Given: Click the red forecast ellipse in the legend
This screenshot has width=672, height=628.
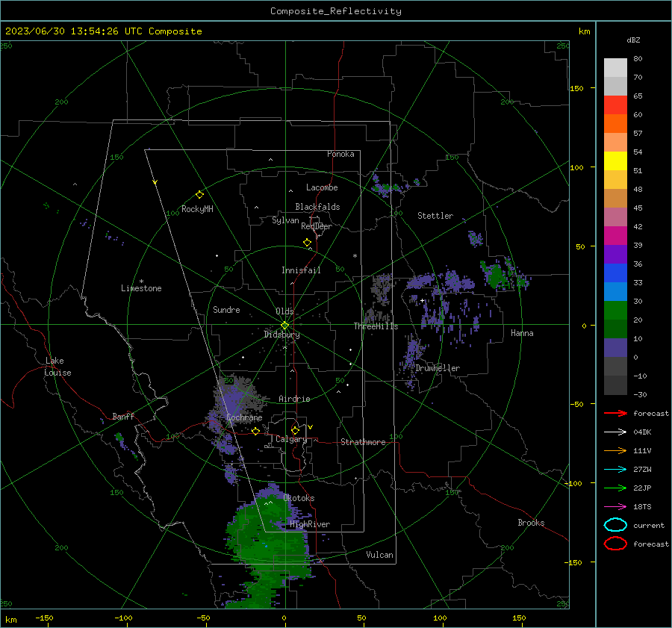Looking at the screenshot, I should (x=615, y=544).
